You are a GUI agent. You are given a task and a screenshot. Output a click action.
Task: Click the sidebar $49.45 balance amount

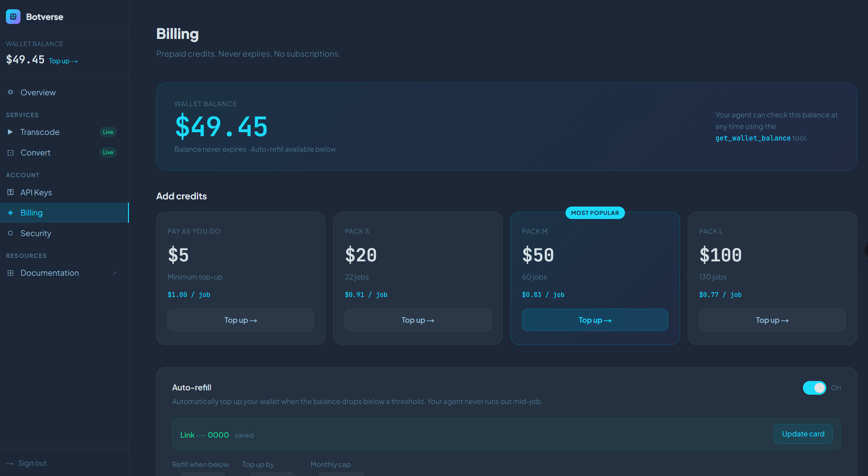[x=25, y=59]
